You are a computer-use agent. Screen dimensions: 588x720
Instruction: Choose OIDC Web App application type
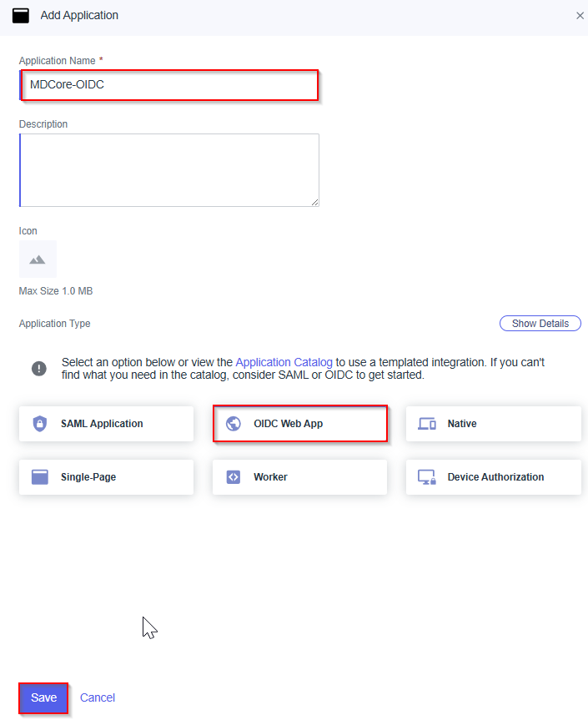click(300, 424)
